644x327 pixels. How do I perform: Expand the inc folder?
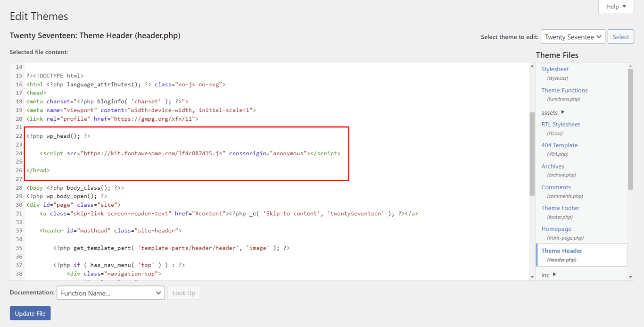point(545,275)
